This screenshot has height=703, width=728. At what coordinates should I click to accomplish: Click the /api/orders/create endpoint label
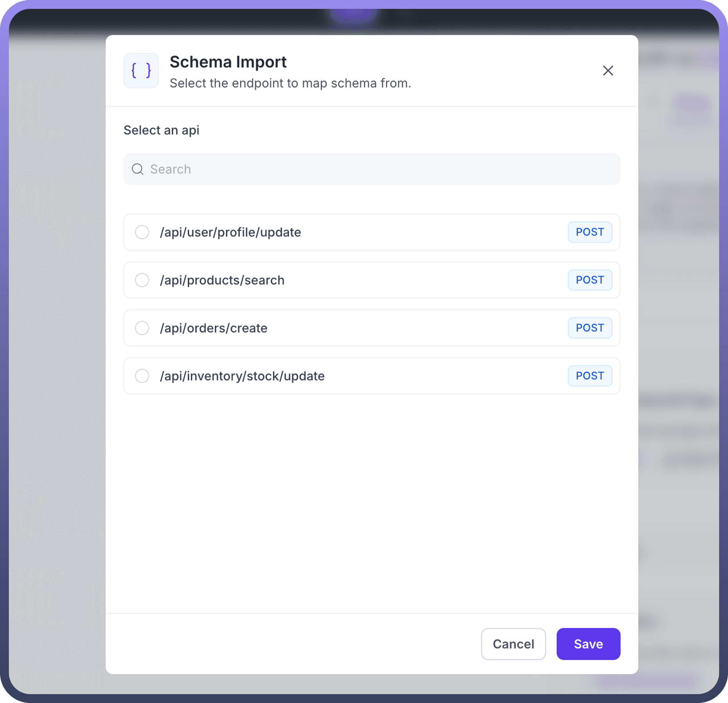tap(214, 328)
